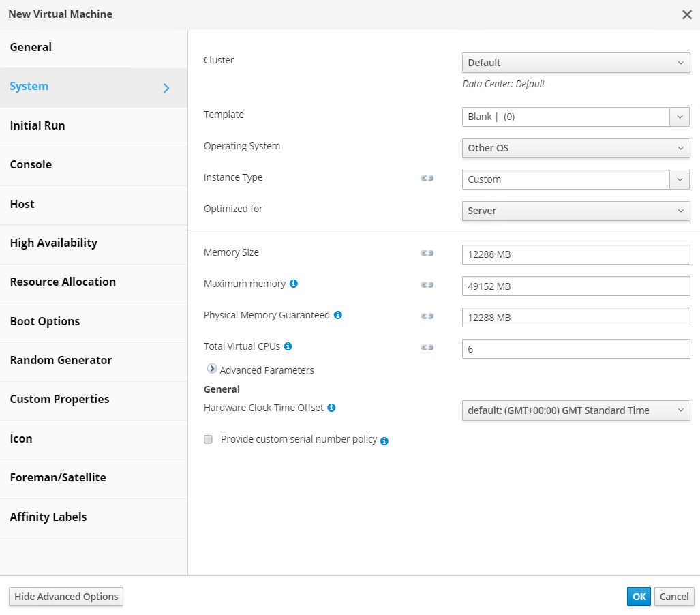
Task: Click the chain link icon beside Maximum memory
Action: (x=427, y=284)
